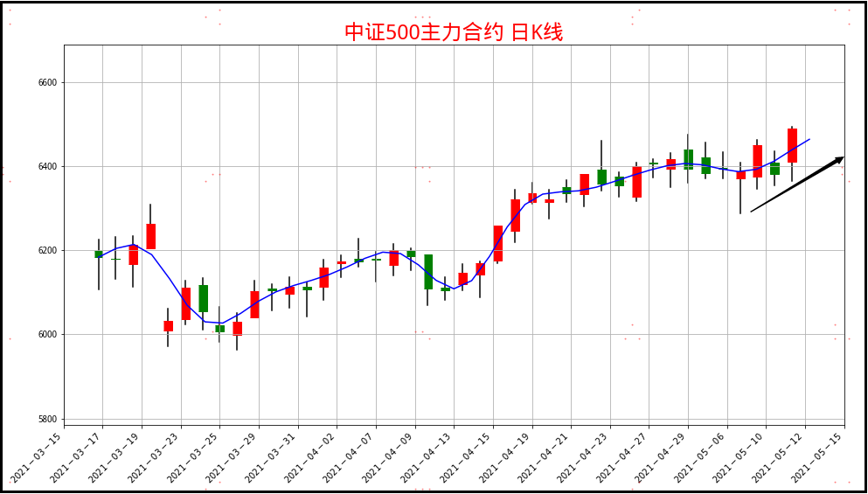Select the 5800 y-axis label
The height and width of the screenshot is (494, 868).
click(x=47, y=419)
